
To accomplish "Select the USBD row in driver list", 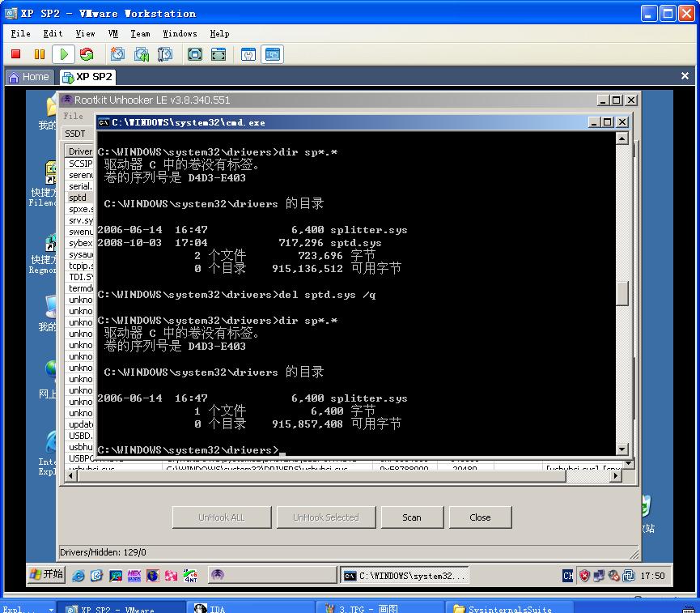I will (79, 436).
